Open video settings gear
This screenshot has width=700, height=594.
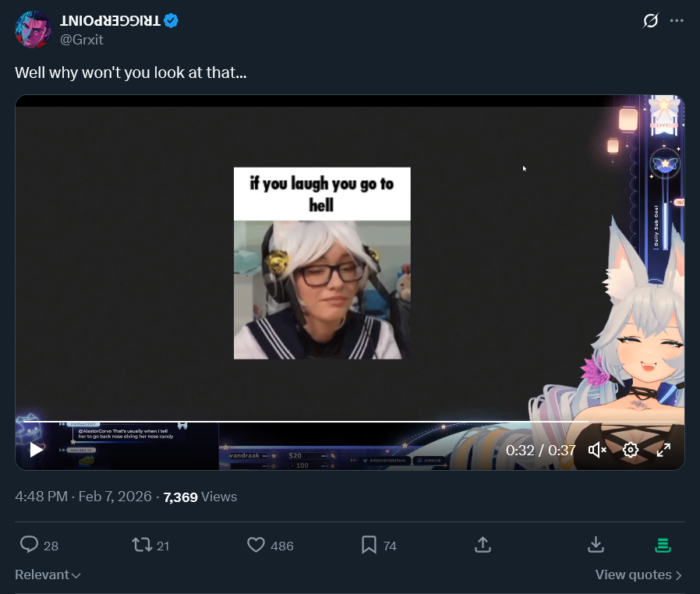631,450
